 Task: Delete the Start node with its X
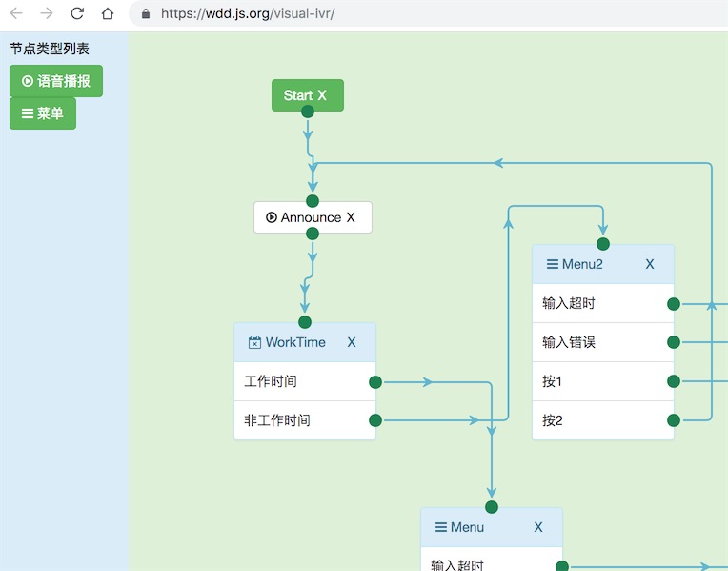tap(322, 95)
